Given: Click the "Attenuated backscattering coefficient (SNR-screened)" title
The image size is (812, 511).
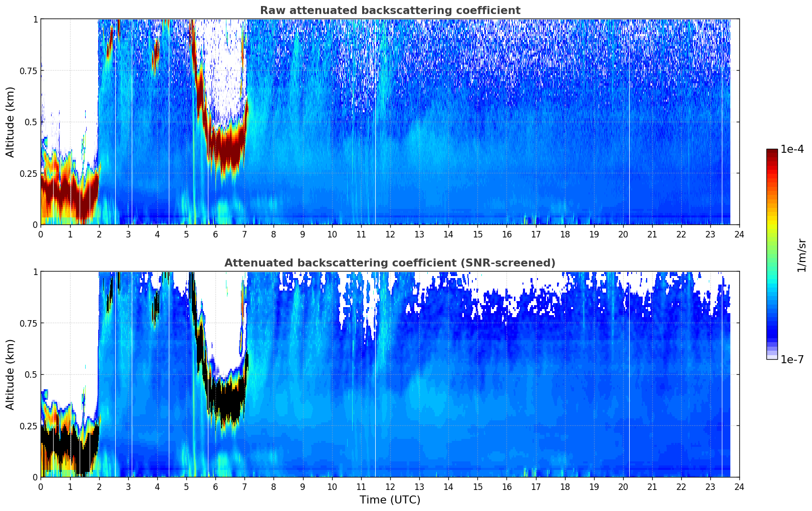Looking at the screenshot, I should click(x=390, y=263).
